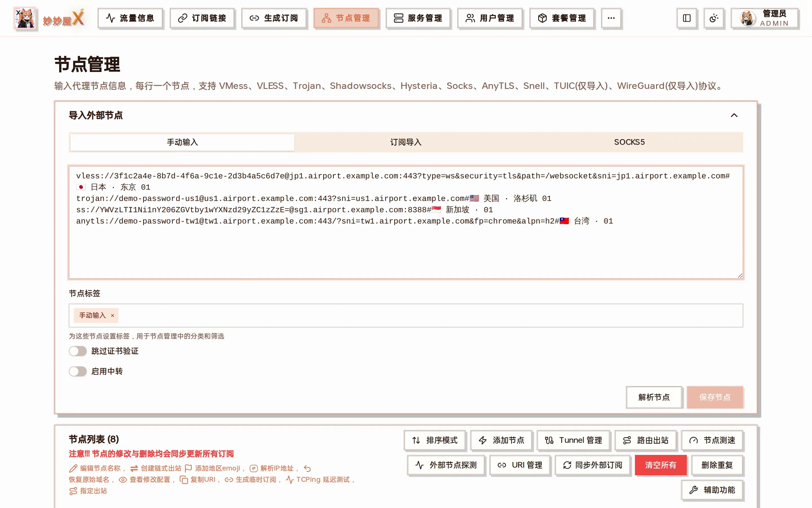Select the 手动输入 tab
Screen dimensions: 812x508
coord(182,142)
